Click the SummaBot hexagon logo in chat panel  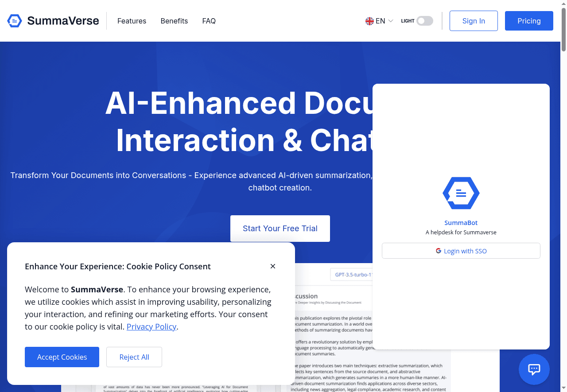[x=461, y=193]
